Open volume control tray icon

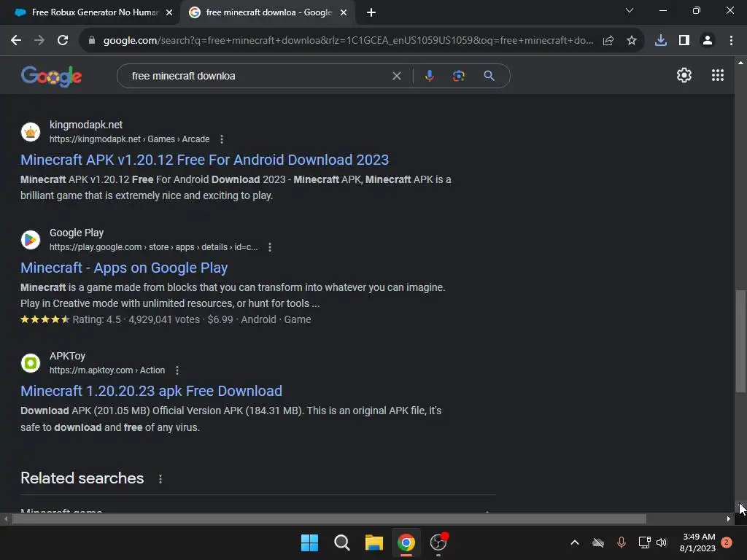(x=662, y=542)
